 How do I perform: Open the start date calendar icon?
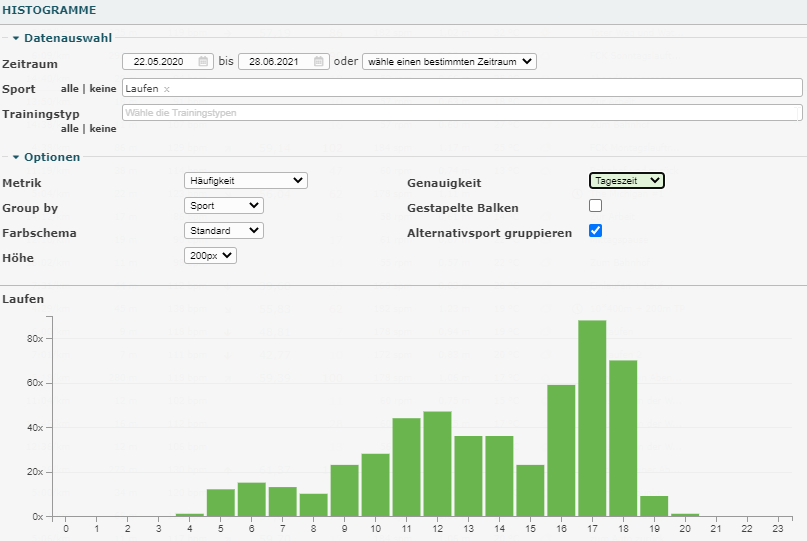(203, 61)
